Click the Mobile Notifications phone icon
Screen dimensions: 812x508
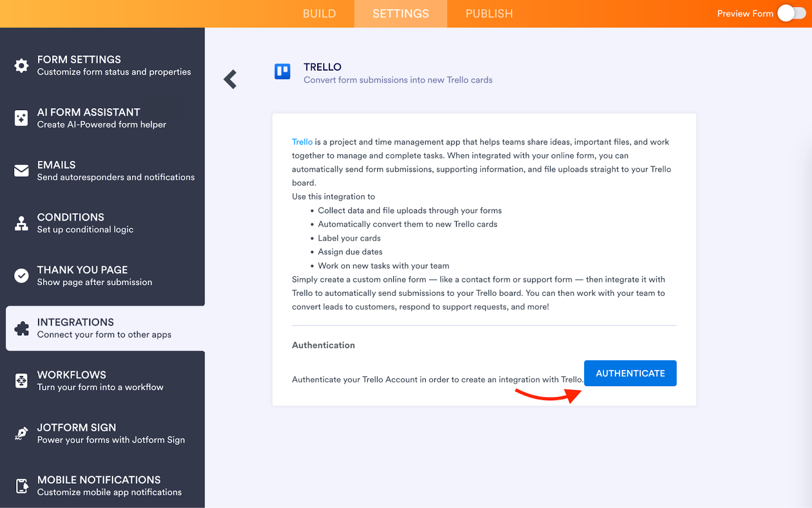click(21, 486)
